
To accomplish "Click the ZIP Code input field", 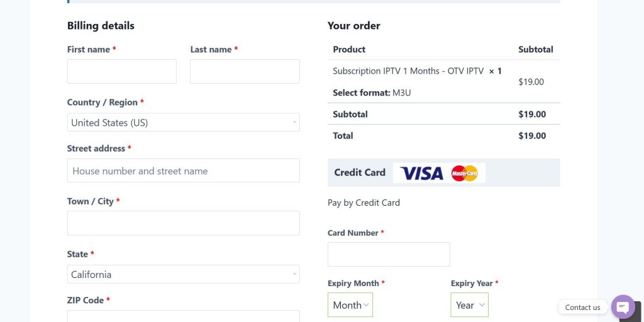I will pos(183,316).
